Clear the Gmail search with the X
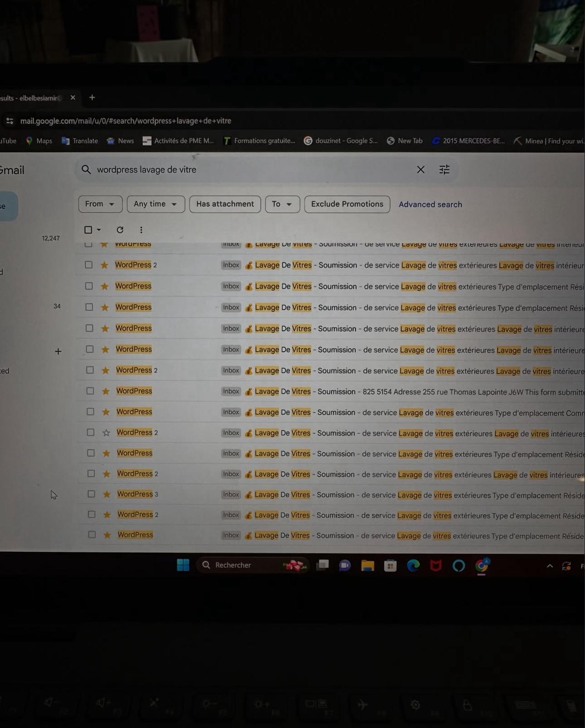Image resolution: width=585 pixels, height=728 pixels. (421, 170)
